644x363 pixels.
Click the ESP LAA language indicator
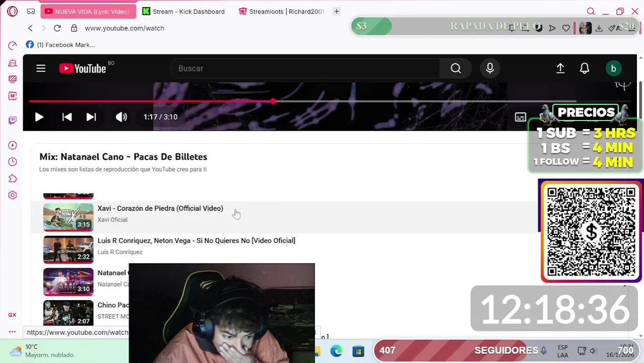[x=563, y=351]
